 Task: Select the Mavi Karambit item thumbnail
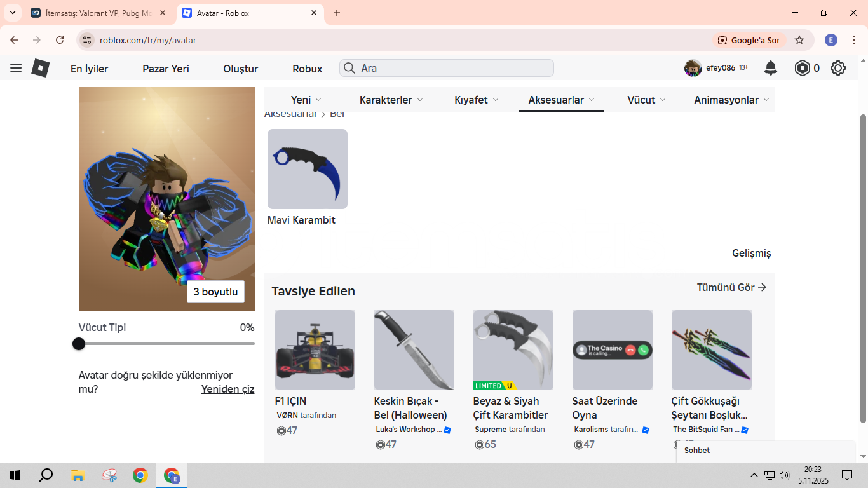[x=308, y=169]
